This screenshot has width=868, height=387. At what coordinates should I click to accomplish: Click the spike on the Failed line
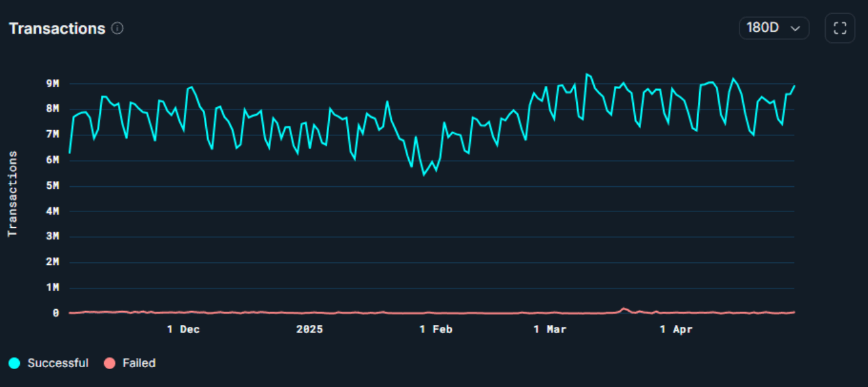tap(623, 308)
